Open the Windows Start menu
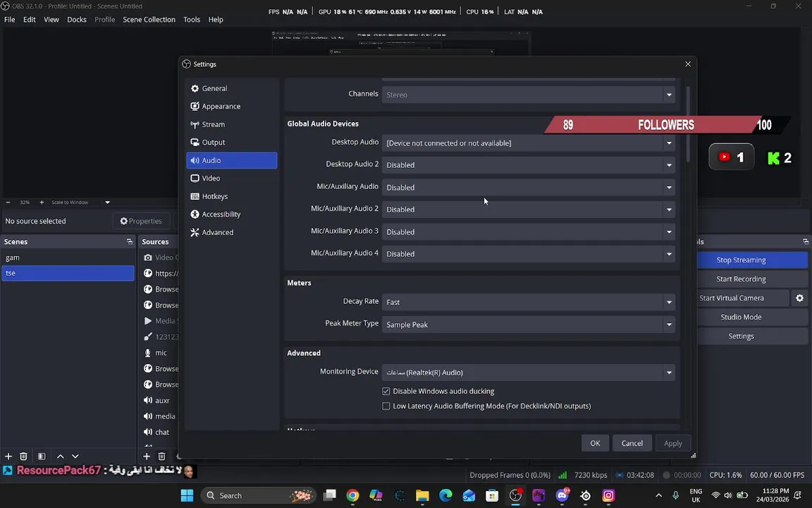This screenshot has width=812, height=508. pyautogui.click(x=187, y=495)
